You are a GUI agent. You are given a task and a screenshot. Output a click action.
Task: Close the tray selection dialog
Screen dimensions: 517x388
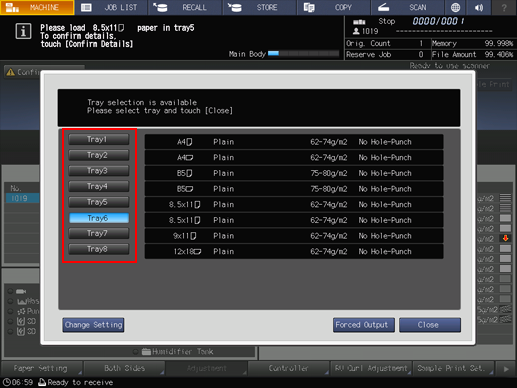point(430,325)
